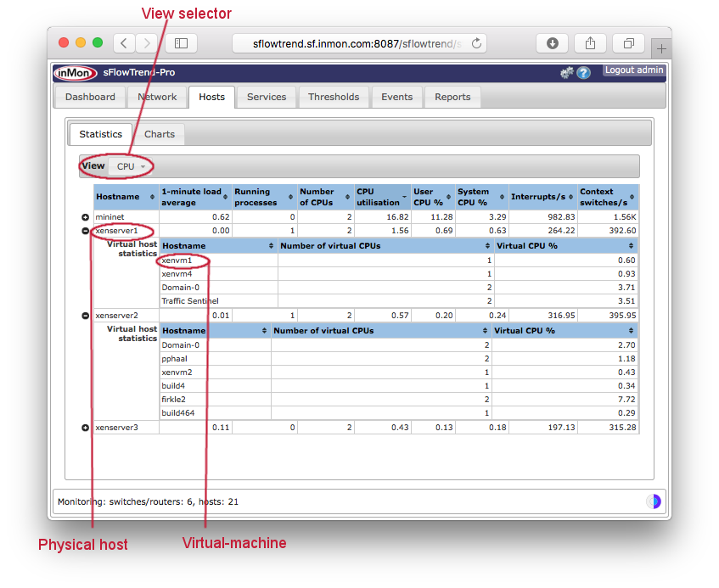Select virtual machine xenvm4 row
Screen dimensions: 719x588
tap(398, 273)
